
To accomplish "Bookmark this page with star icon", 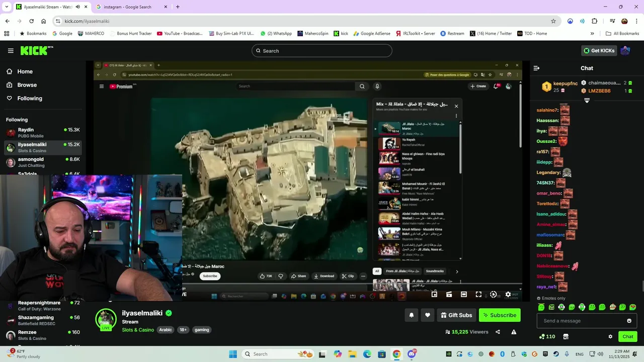I will 553,21.
